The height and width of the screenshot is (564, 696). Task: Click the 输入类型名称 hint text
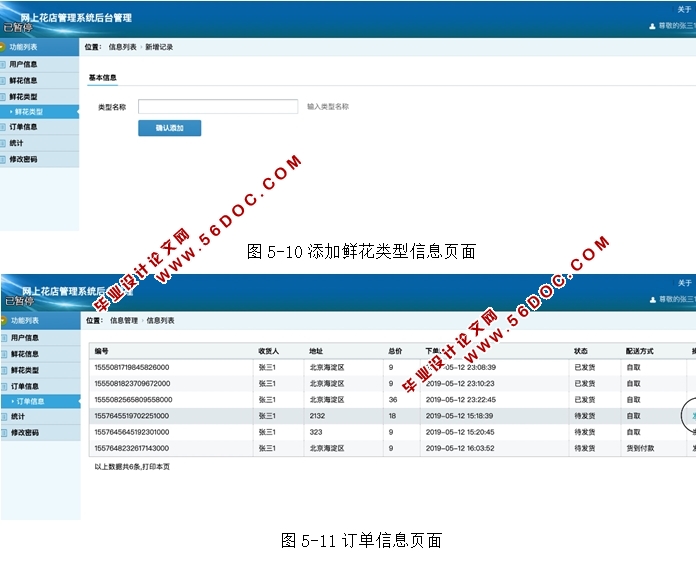click(328, 106)
